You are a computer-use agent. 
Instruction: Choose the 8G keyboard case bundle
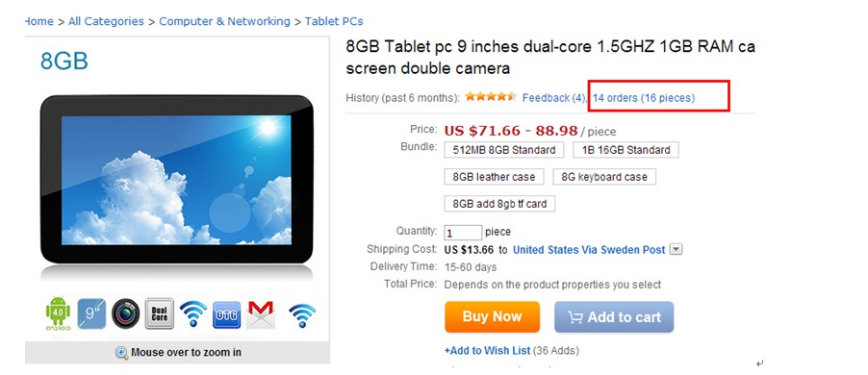click(604, 177)
